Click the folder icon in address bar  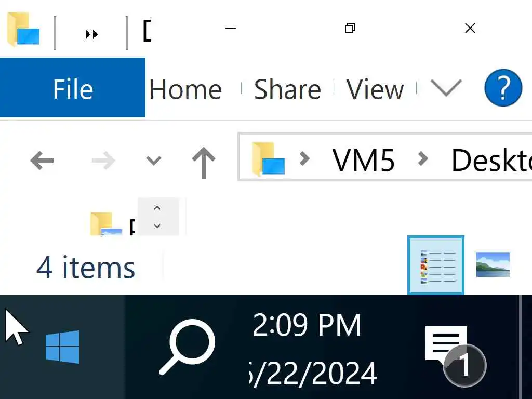[x=268, y=159]
